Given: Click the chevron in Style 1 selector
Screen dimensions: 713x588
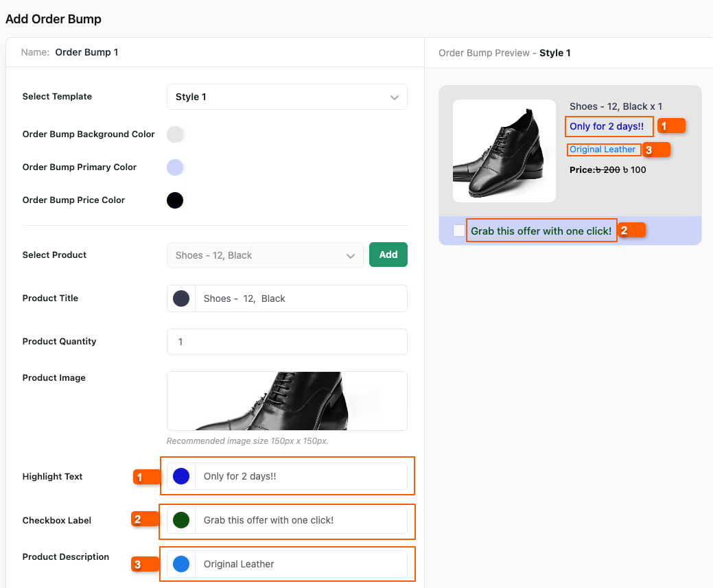Looking at the screenshot, I should 395,97.
